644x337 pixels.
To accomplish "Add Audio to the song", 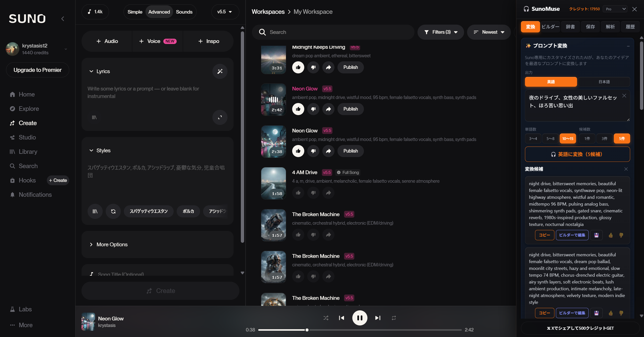I will tap(107, 41).
